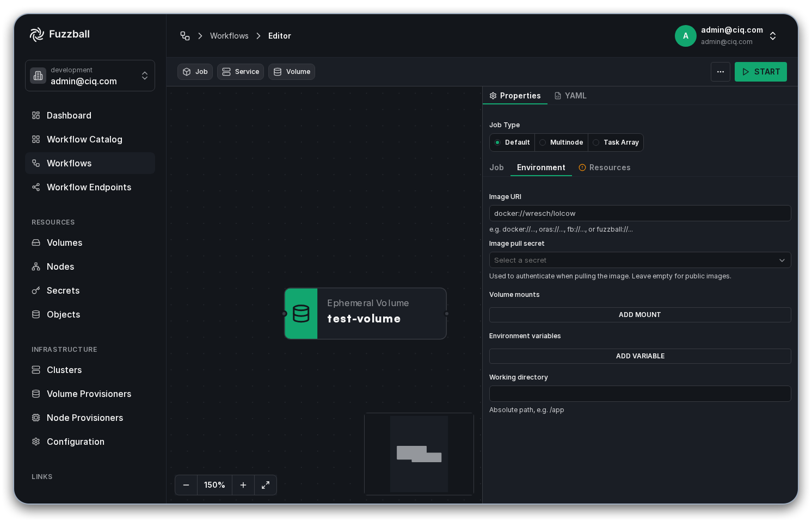Select Multinode job type
Screen dimensions: 812x522
[x=561, y=142]
